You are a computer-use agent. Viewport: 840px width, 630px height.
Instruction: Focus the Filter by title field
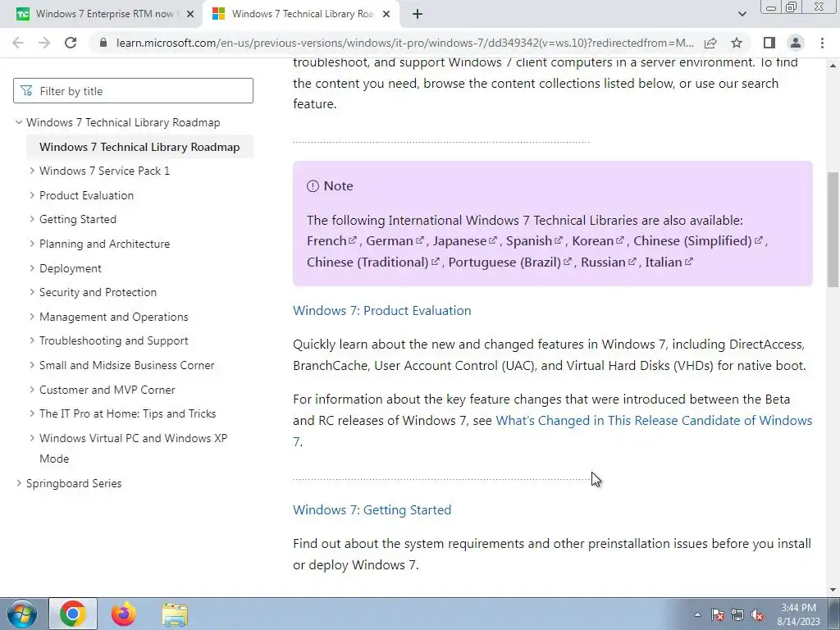coord(133,91)
